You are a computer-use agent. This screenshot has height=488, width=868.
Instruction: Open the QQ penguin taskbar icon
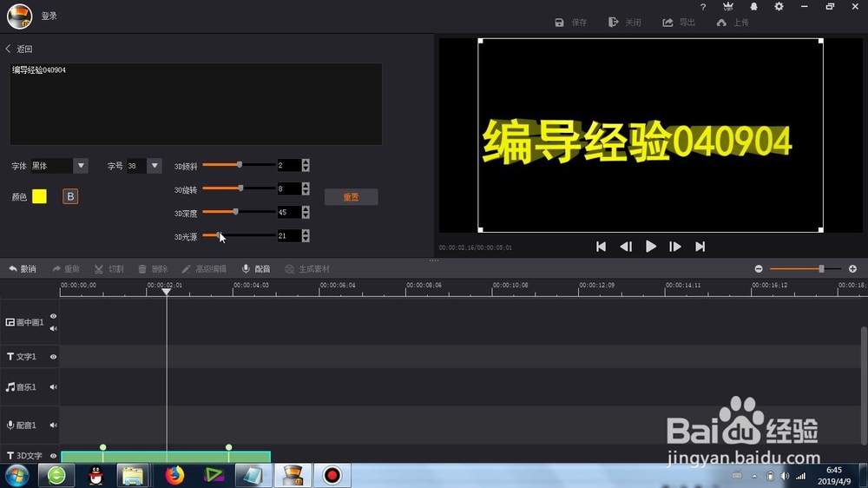(x=95, y=476)
